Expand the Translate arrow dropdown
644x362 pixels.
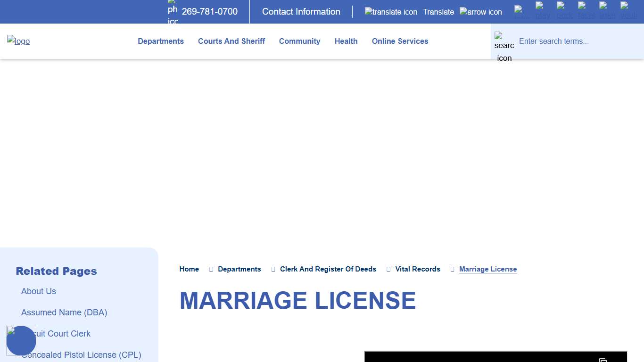480,12
